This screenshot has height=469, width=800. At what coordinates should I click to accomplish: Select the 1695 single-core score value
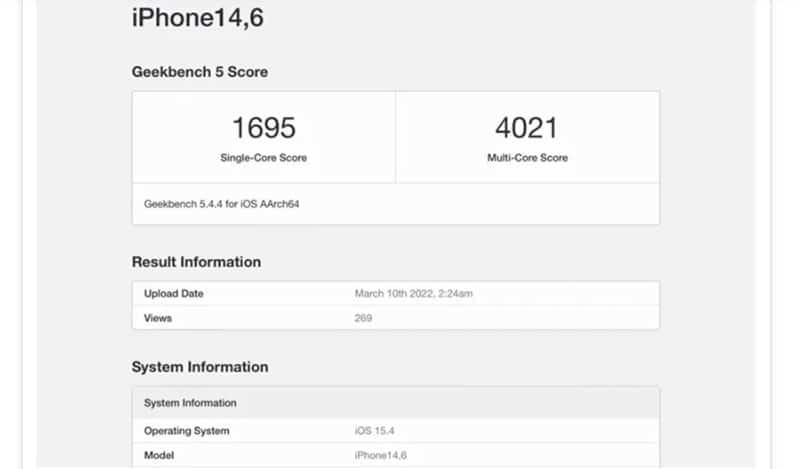(x=264, y=128)
